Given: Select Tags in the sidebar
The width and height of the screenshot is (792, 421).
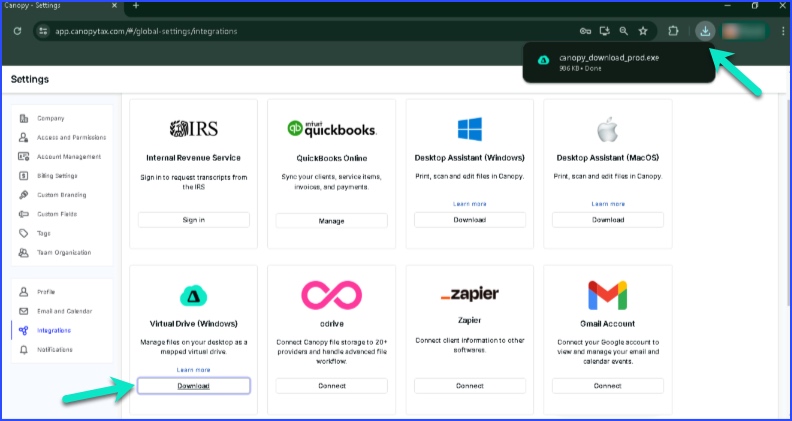Looking at the screenshot, I should click(x=44, y=233).
